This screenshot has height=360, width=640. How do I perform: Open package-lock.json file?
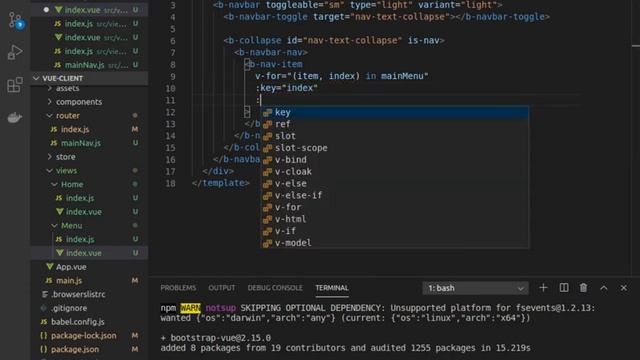[89, 336]
